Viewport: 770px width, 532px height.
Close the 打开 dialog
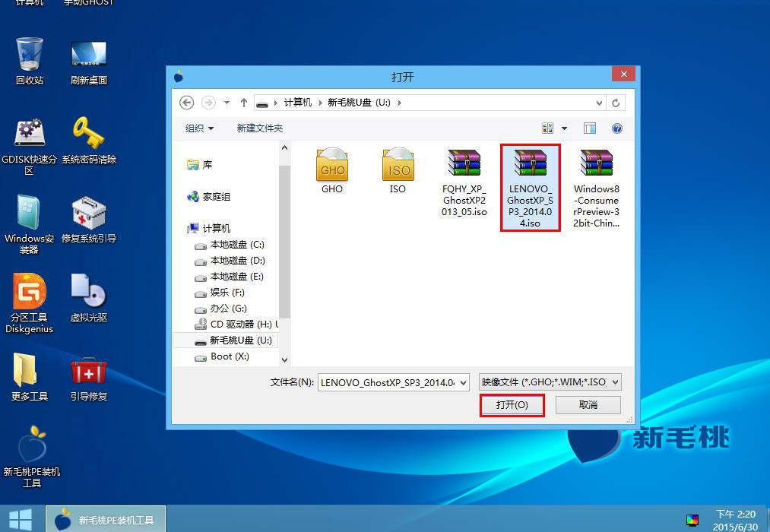pyautogui.click(x=623, y=74)
